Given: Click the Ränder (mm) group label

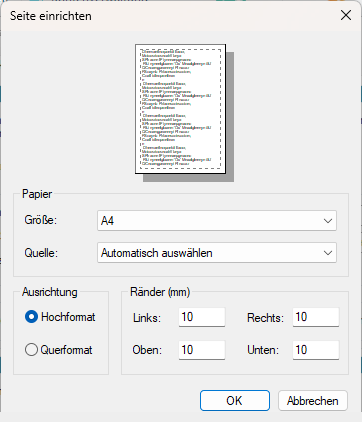Looking at the screenshot, I should (160, 292).
